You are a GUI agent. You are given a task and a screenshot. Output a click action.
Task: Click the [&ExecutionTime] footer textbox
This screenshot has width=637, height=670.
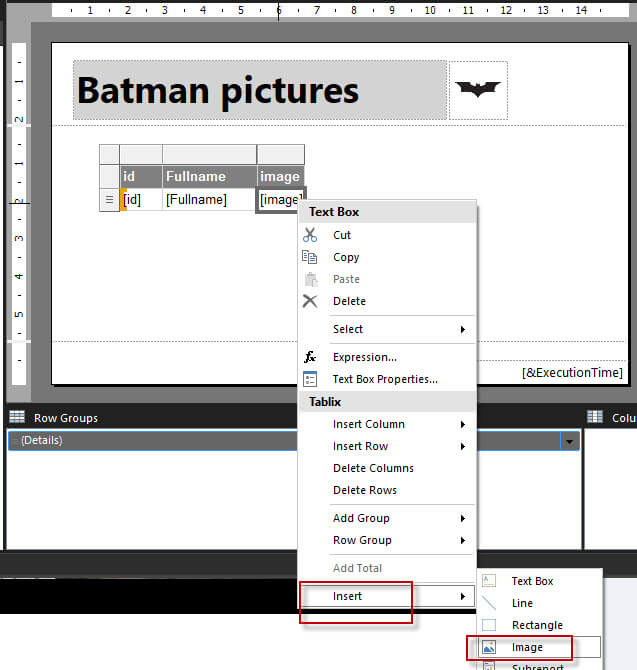572,373
